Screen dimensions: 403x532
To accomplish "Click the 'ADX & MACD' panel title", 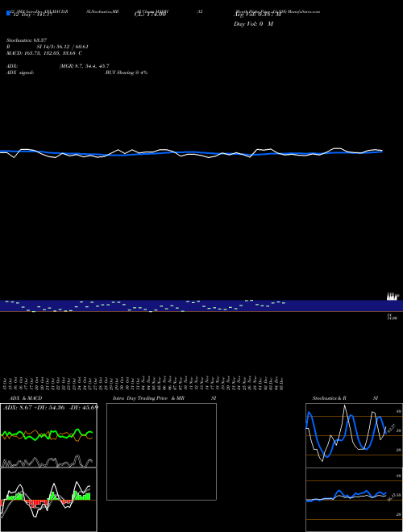I will tap(26, 398).
